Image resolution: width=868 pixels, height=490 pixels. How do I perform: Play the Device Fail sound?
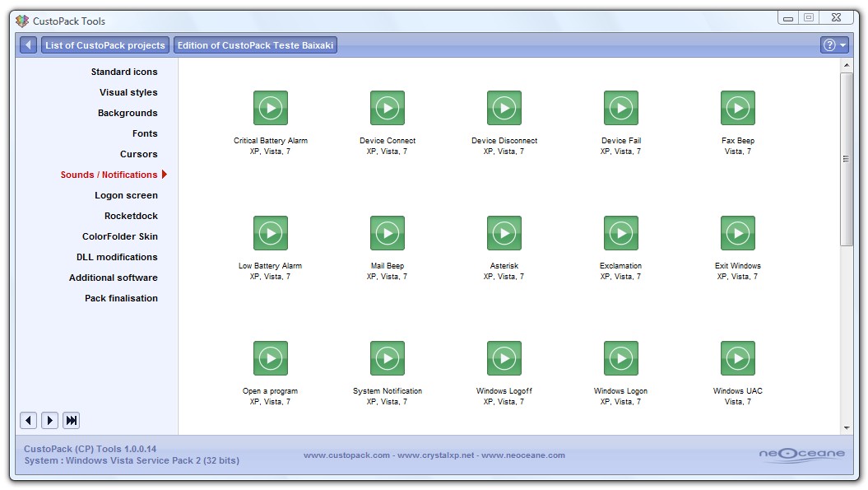[x=621, y=108]
